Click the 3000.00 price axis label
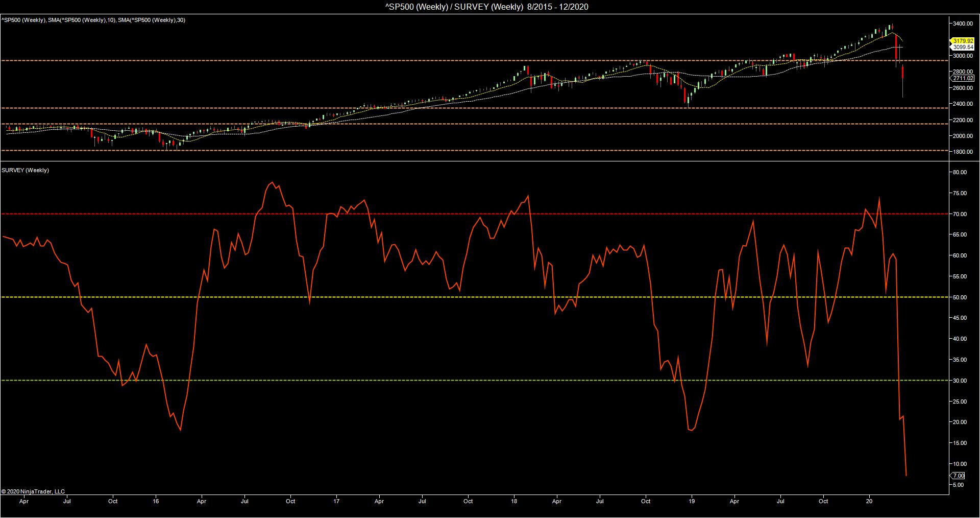The image size is (980, 518). [x=962, y=56]
